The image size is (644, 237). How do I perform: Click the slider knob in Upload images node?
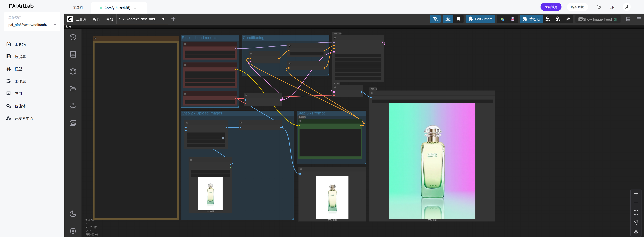point(223,138)
